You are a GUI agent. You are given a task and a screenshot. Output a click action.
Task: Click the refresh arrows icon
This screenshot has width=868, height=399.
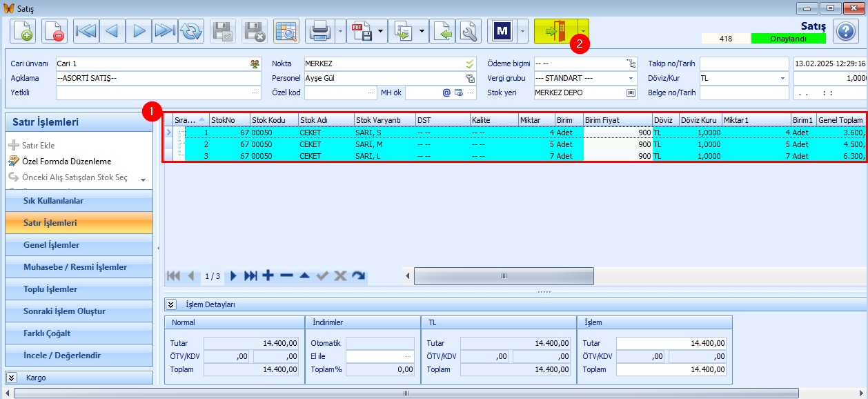191,31
